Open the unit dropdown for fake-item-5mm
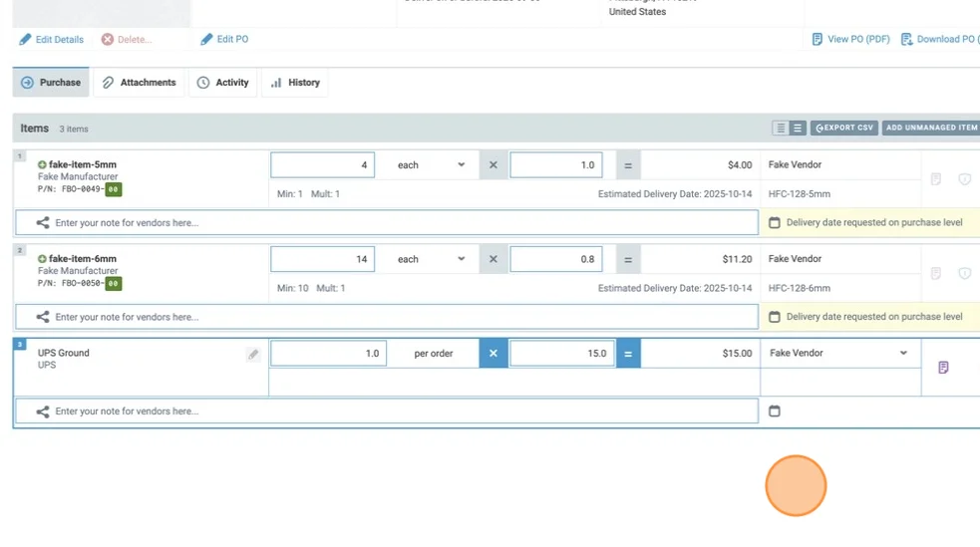This screenshot has width=980, height=547. point(431,165)
